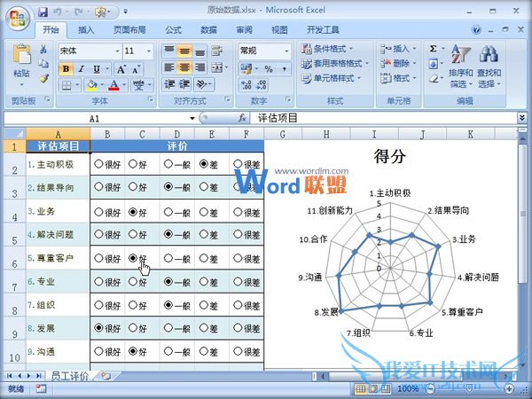Align text right
The width and height of the screenshot is (532, 399).
200,67
